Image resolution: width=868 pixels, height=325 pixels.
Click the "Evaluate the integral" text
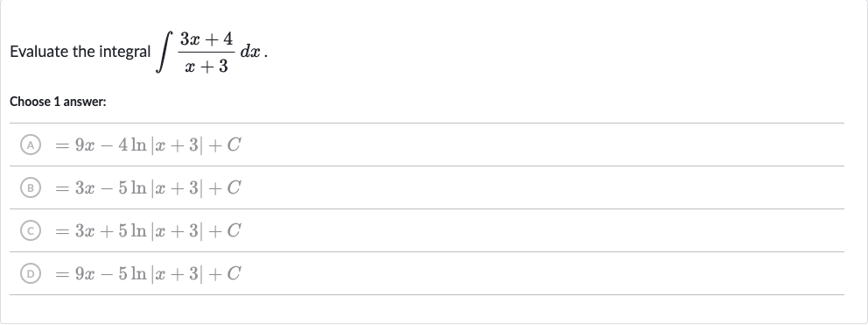tap(80, 53)
